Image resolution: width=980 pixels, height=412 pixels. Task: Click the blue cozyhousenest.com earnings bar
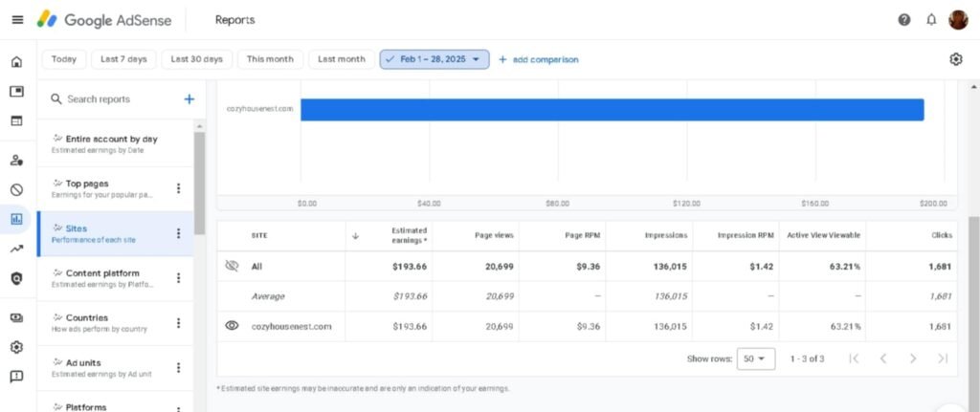click(612, 110)
